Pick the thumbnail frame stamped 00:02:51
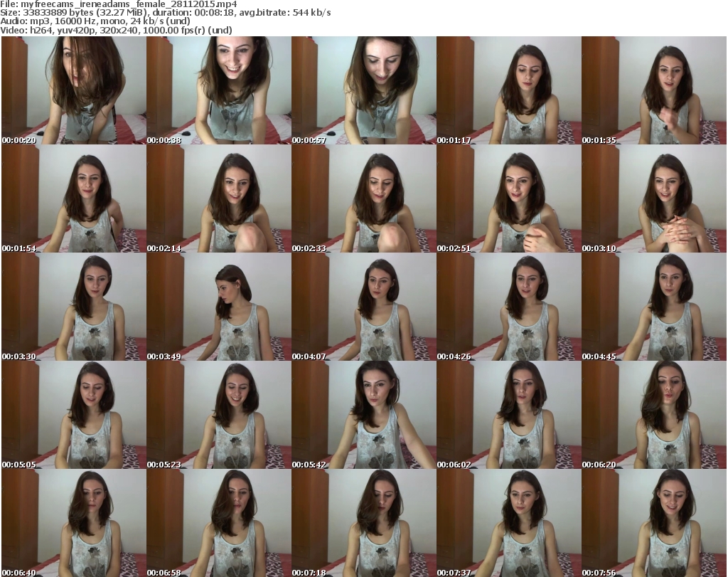 pyautogui.click(x=509, y=198)
